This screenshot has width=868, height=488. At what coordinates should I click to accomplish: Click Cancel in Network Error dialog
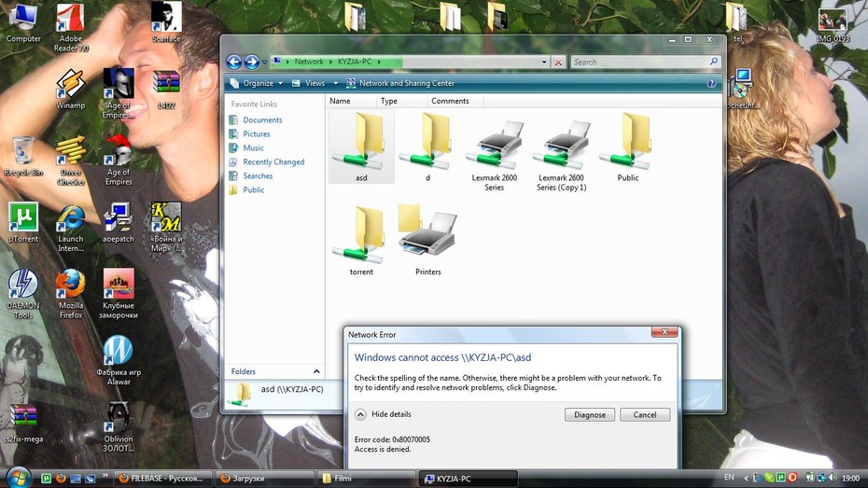pyautogui.click(x=645, y=415)
